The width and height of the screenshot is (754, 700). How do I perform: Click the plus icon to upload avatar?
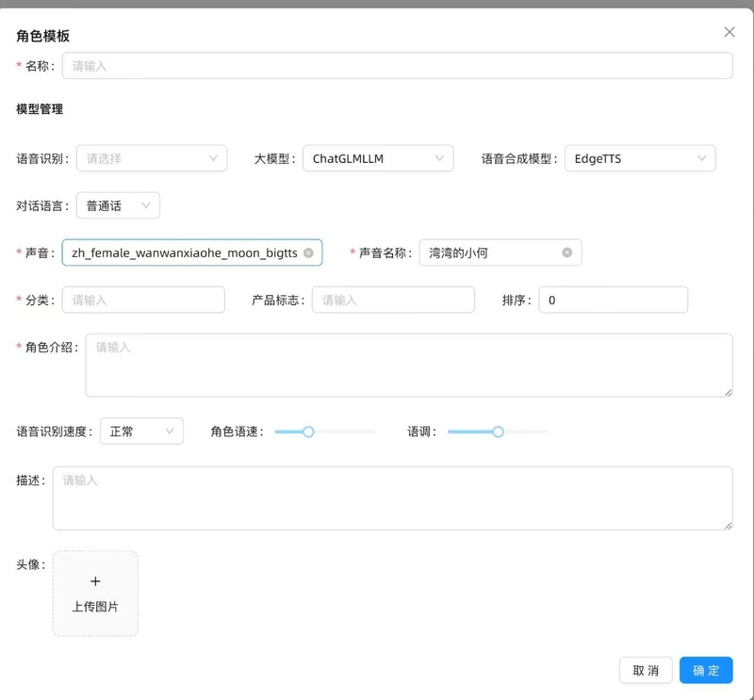95,582
